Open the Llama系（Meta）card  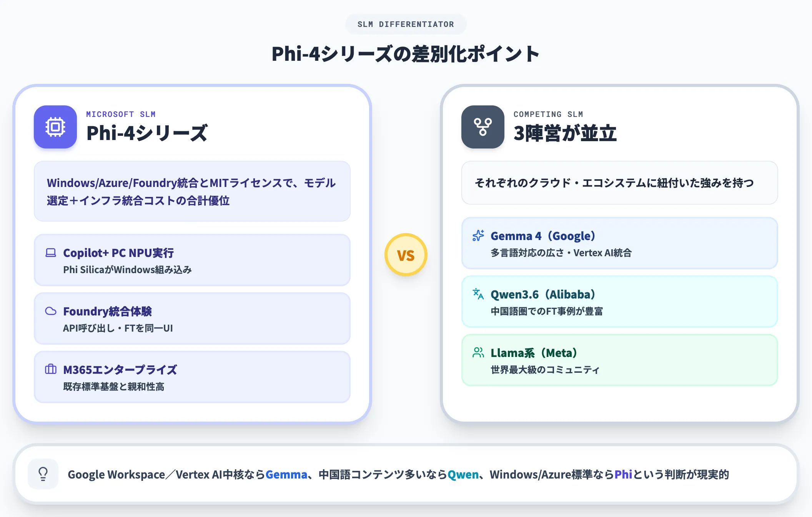pyautogui.click(x=620, y=360)
